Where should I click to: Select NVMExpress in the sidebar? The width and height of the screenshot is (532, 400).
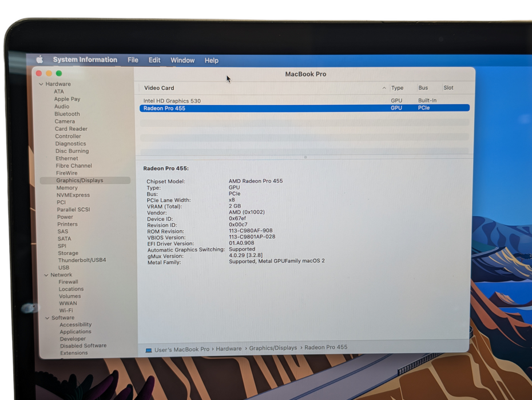click(73, 195)
